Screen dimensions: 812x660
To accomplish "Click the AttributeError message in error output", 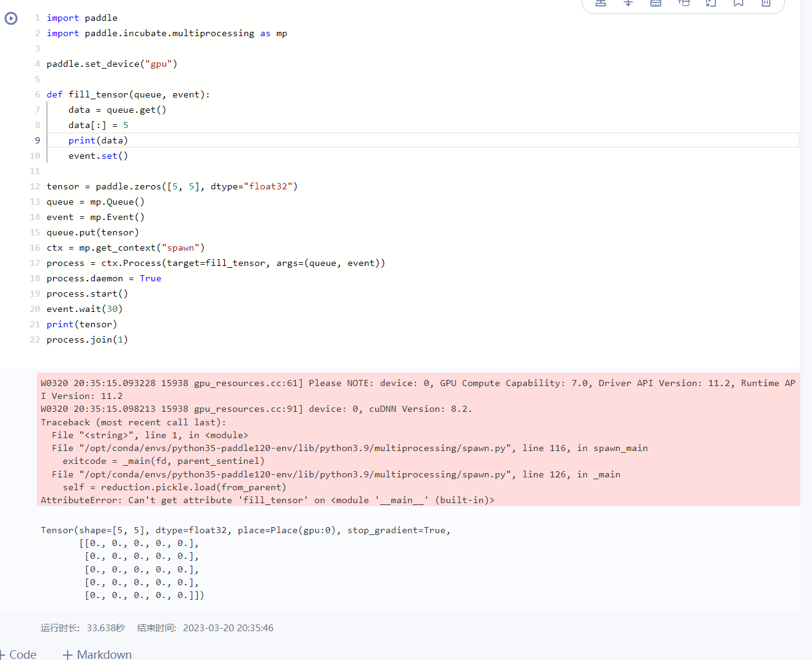I will click(x=266, y=499).
